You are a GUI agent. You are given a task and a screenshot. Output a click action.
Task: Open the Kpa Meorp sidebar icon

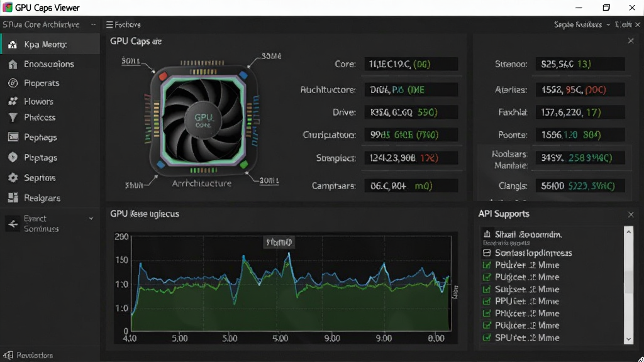point(13,45)
